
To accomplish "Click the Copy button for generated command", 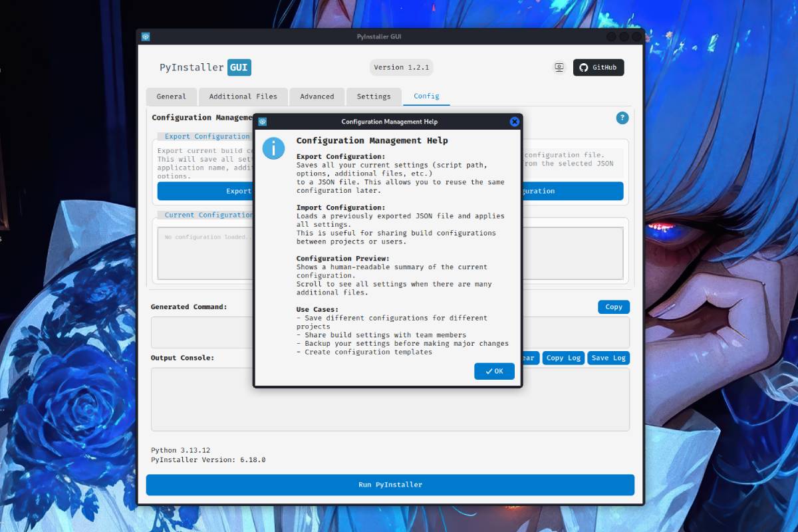I will pyautogui.click(x=614, y=307).
